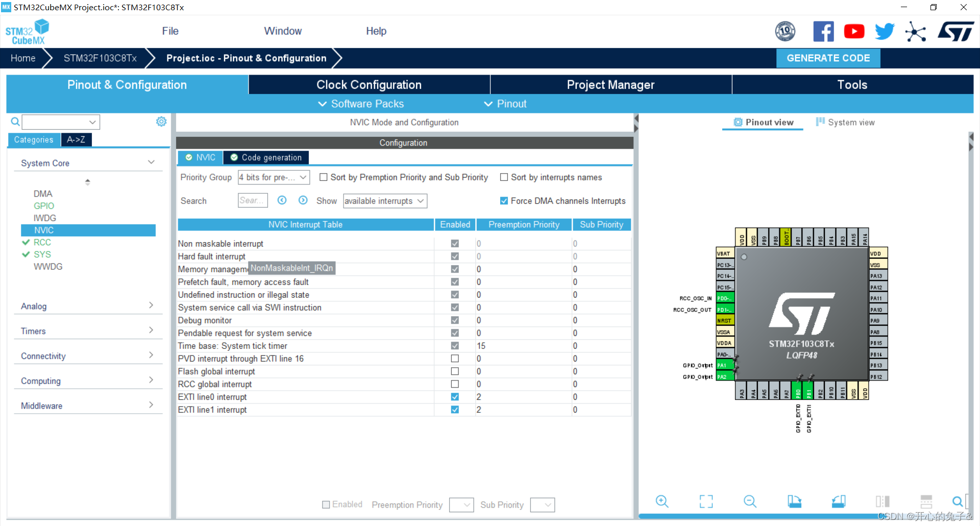Go to next search result arrow
This screenshot has height=526, width=980.
[x=303, y=200]
